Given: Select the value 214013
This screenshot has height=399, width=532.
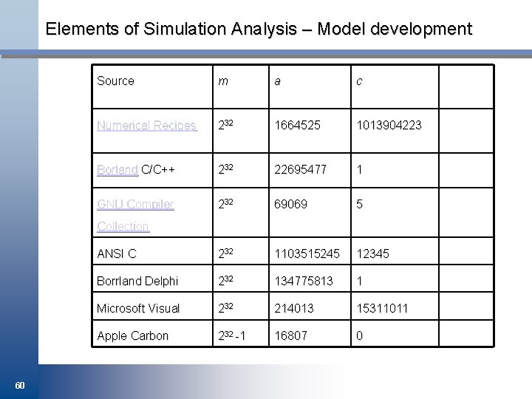Looking at the screenshot, I should tap(294, 308).
